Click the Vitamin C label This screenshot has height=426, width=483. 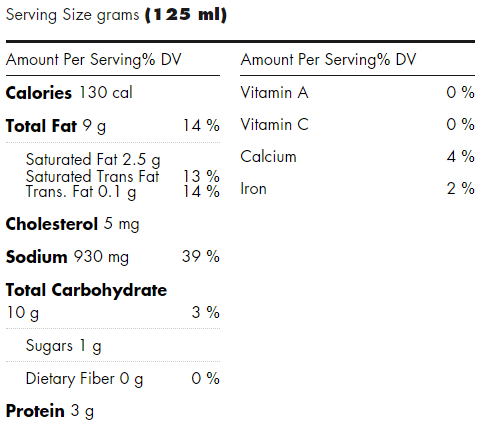pos(275,125)
